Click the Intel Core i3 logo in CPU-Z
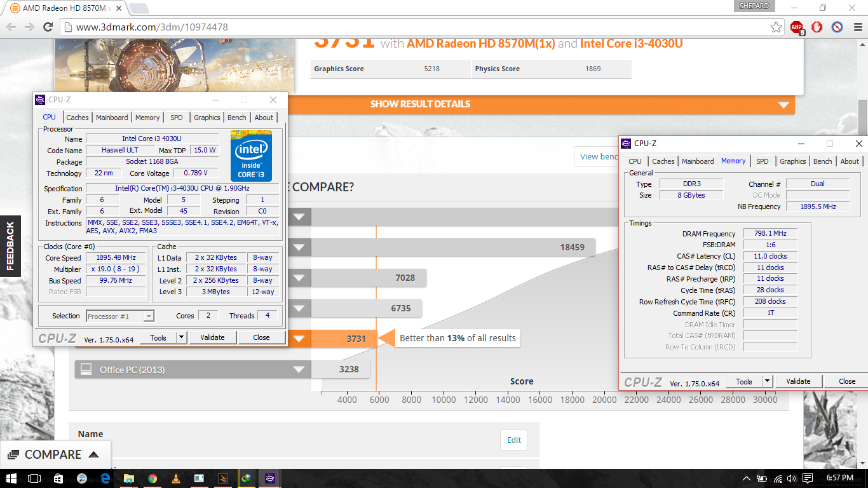868x488 pixels. tap(251, 156)
